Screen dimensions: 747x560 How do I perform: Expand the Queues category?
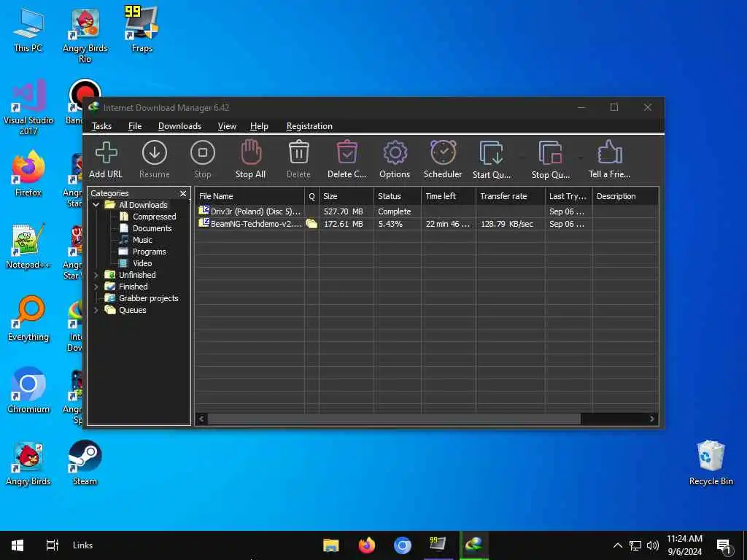(96, 310)
